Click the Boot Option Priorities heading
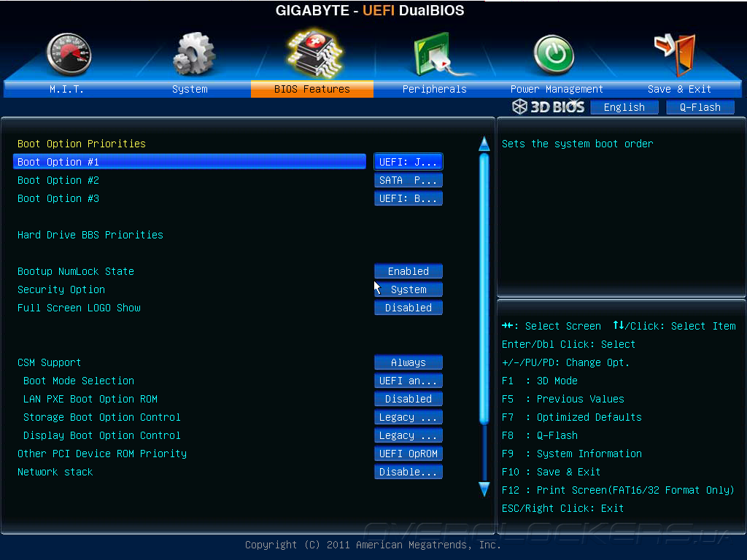The height and width of the screenshot is (560, 747). [82, 144]
